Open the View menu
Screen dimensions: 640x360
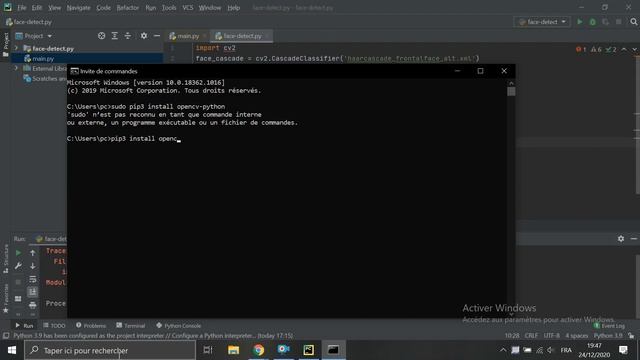pos(54,8)
